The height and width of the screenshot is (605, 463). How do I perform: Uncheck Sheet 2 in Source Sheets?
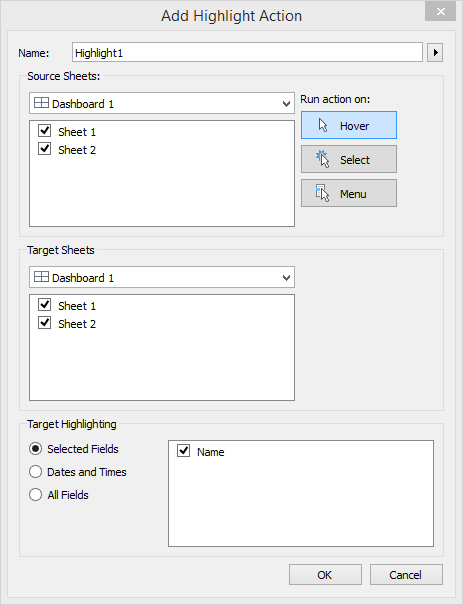coord(45,149)
